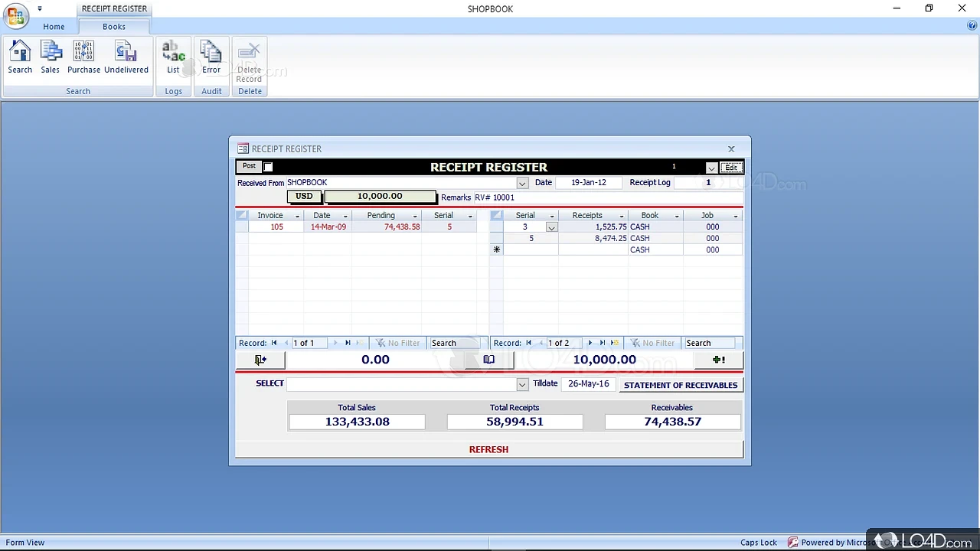The image size is (980, 551).
Task: Select receipt amount 1,525.75
Action: (593, 227)
